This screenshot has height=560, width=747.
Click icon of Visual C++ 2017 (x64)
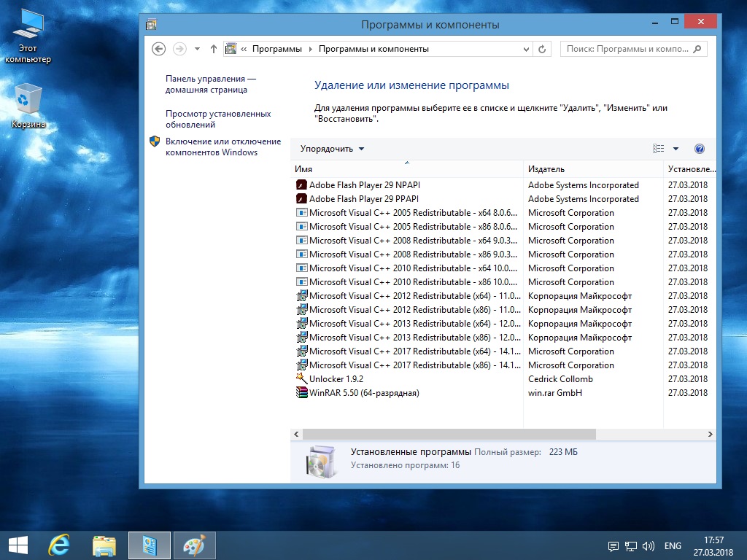(301, 351)
